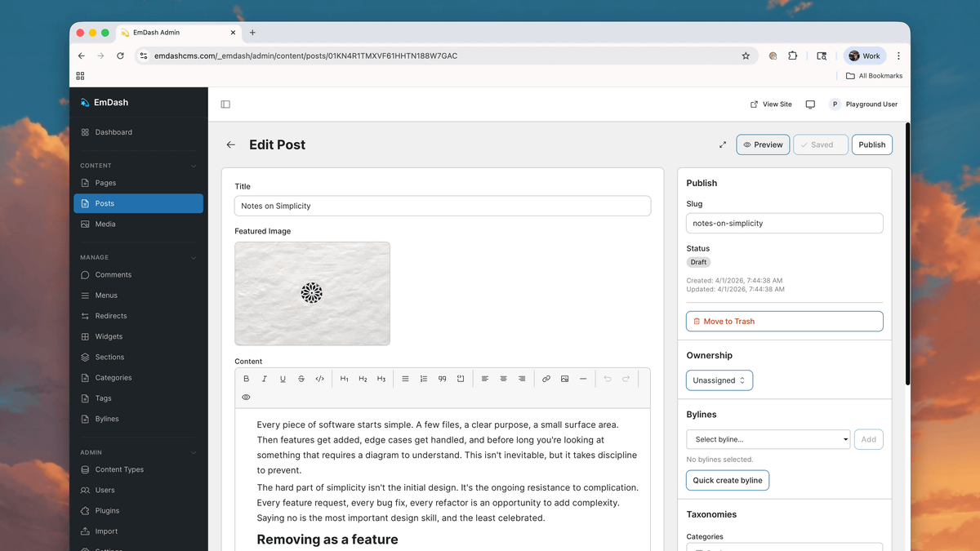Set Heading 1 with H1 icon
This screenshot has width=980, height=551.
pos(345,379)
